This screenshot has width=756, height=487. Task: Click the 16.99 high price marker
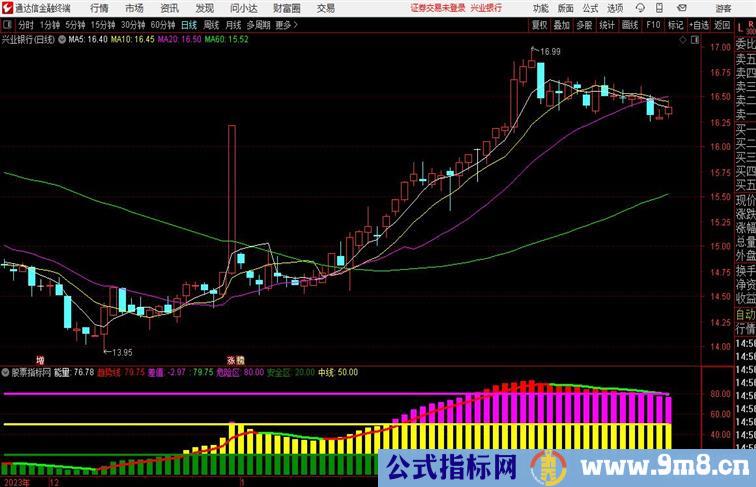pyautogui.click(x=550, y=52)
